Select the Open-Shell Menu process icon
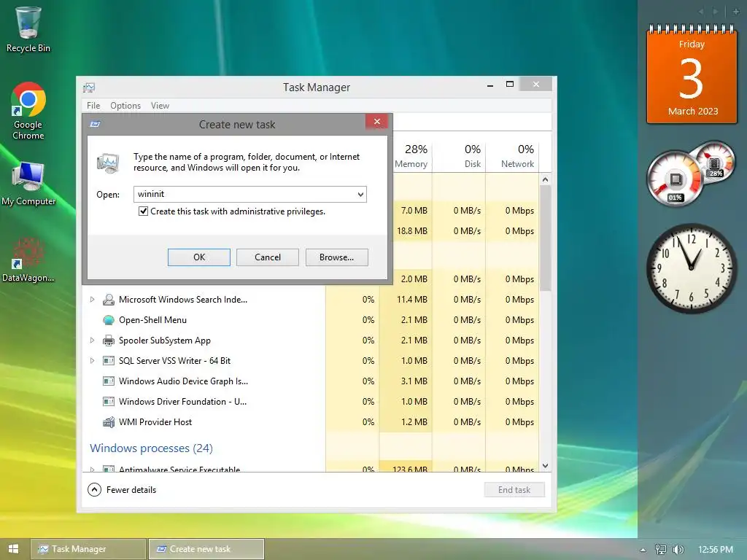The width and height of the screenshot is (747, 560). pos(109,320)
